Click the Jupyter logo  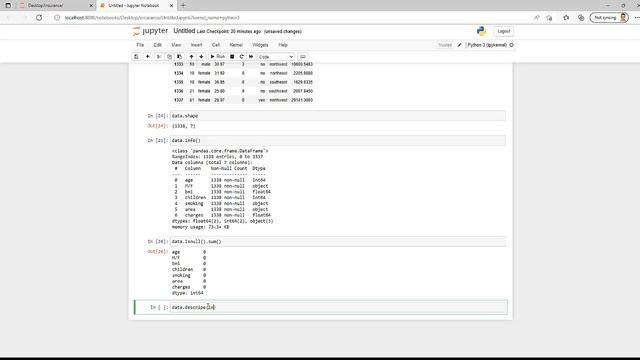click(x=150, y=31)
